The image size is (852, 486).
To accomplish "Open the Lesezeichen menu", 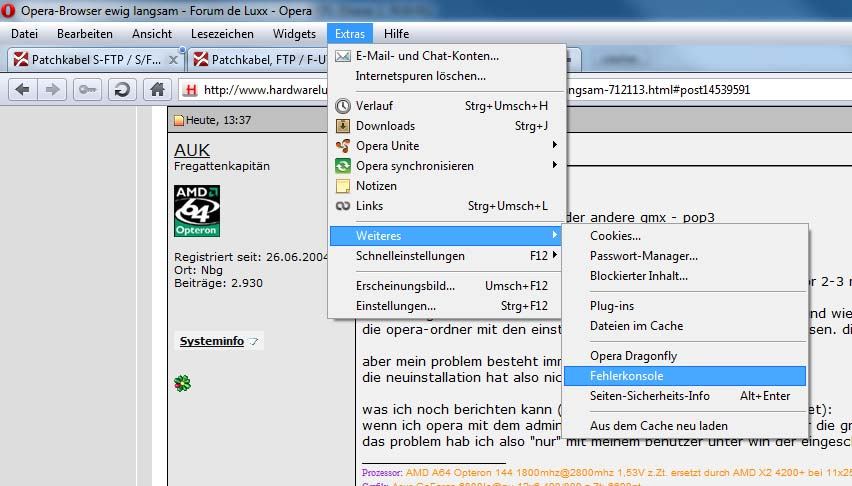I will (x=222, y=34).
